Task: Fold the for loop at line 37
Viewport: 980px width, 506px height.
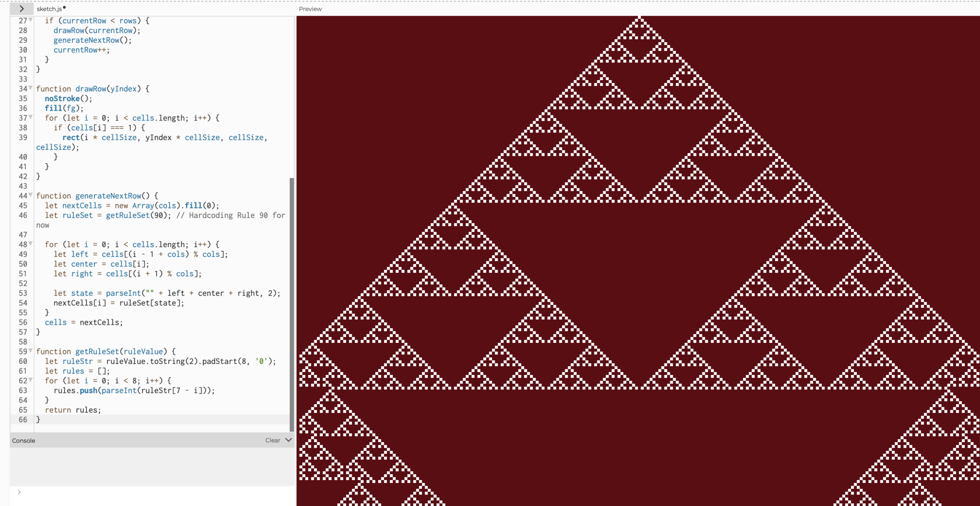Action: 31,117
